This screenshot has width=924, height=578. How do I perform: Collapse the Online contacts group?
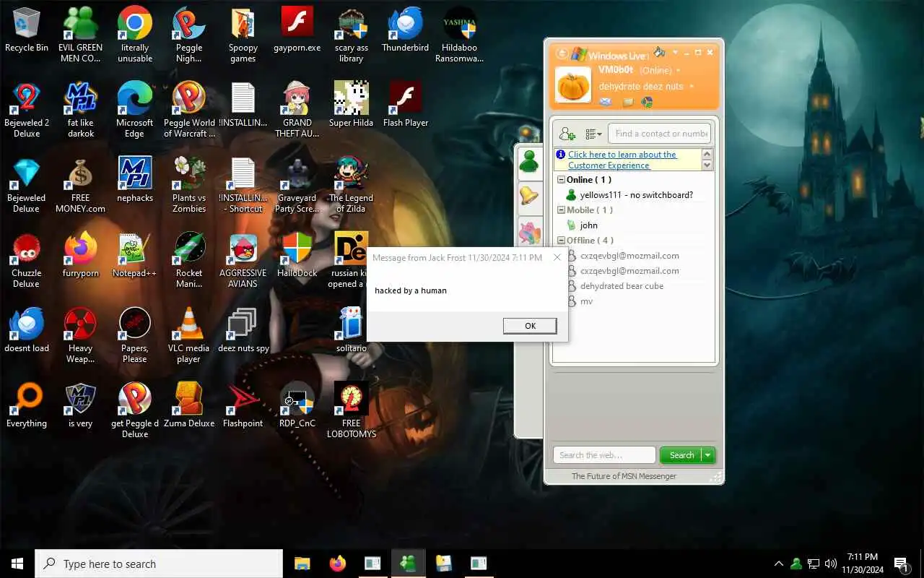[x=561, y=180]
